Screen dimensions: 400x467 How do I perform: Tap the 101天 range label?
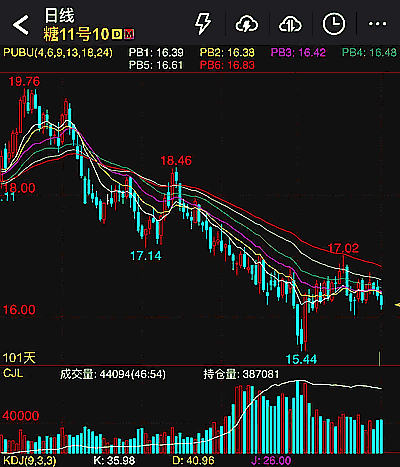(19, 358)
